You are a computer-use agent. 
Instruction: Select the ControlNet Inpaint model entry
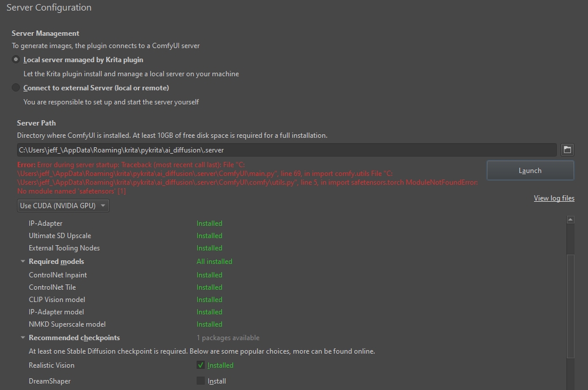pos(58,274)
